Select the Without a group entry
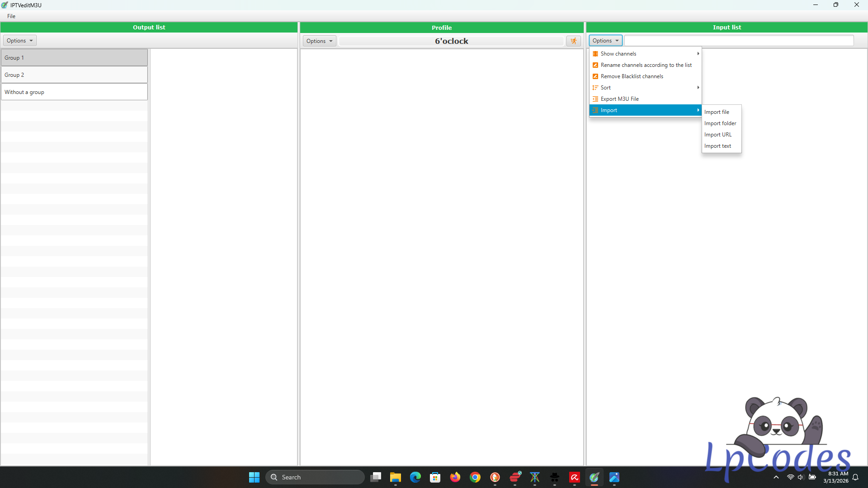Screen dimensions: 868x488 tap(74, 92)
